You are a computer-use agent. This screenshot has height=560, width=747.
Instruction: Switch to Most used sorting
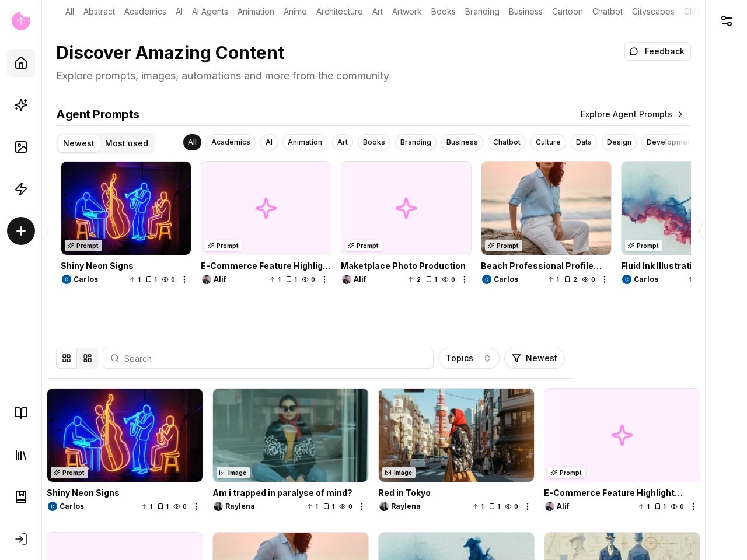(x=126, y=143)
